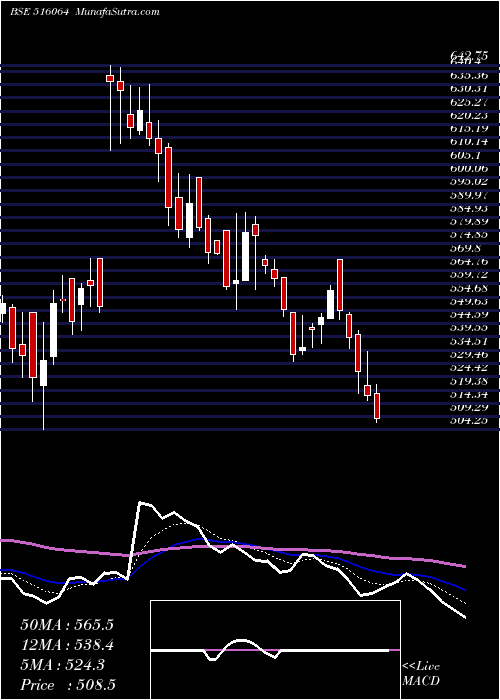The image size is (500, 700).
Task: Pick the 509.29 axis label
Action: [469, 407]
